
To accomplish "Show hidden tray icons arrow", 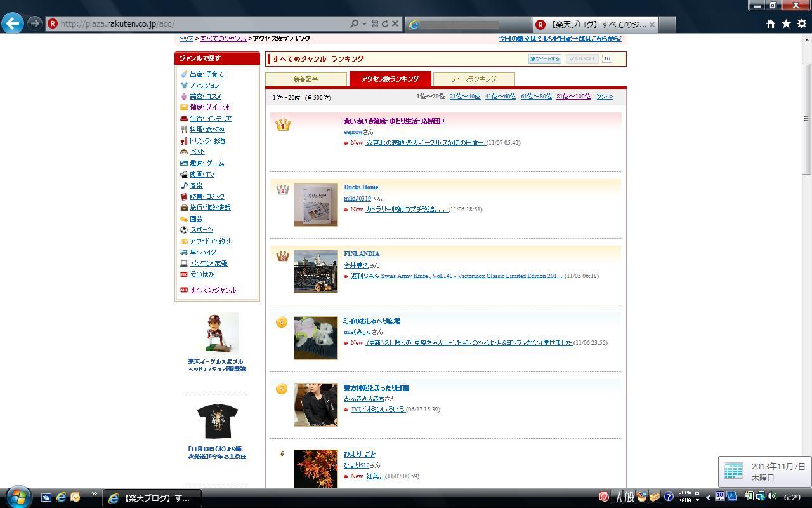I will point(708,497).
